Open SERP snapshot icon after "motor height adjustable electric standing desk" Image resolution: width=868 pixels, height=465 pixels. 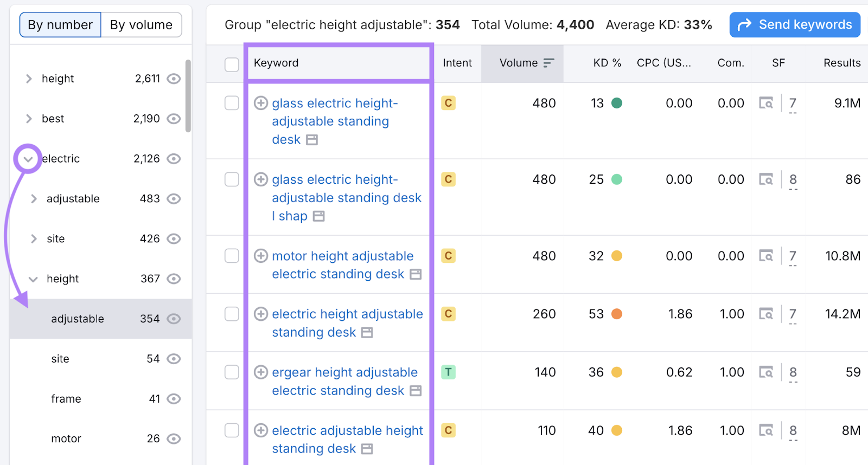tap(416, 274)
